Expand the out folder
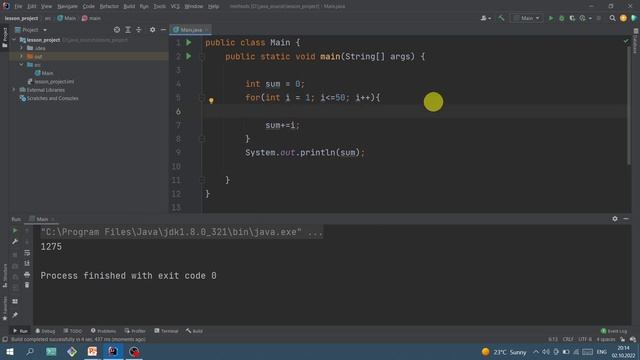Screen dimensions: 640x360 coord(21,56)
